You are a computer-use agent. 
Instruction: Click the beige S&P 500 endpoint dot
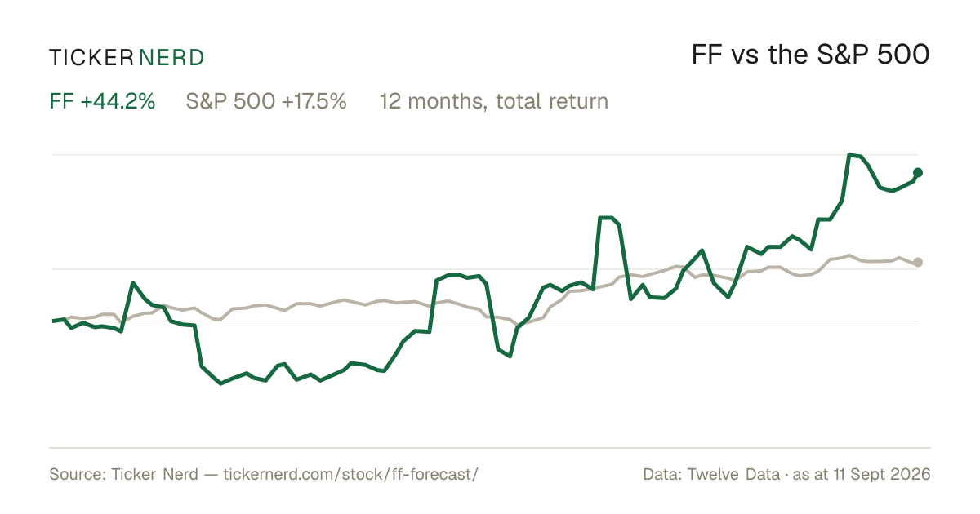pos(918,262)
